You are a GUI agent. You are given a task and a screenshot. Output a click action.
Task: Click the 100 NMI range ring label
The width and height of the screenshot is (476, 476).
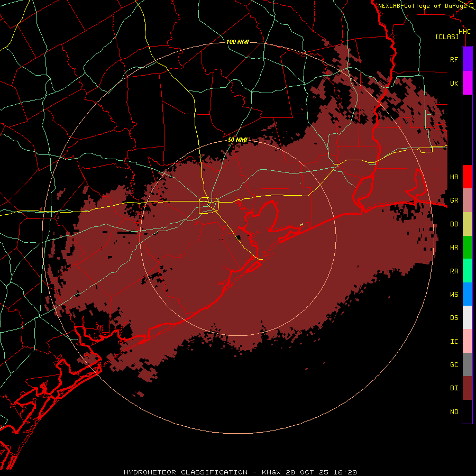tap(237, 42)
